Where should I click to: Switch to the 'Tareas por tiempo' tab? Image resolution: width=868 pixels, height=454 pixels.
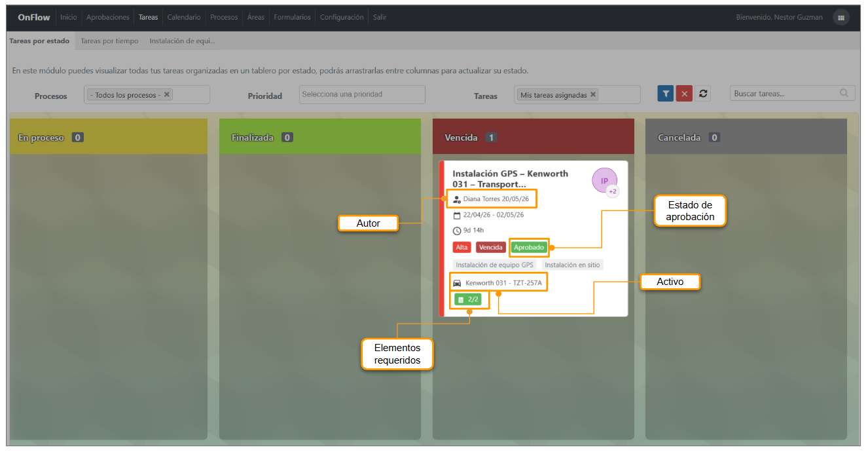pyautogui.click(x=109, y=41)
